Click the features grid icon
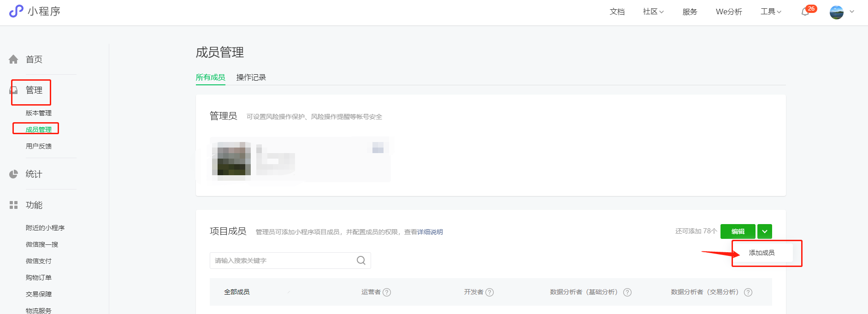This screenshot has width=868, height=314. coord(13,205)
